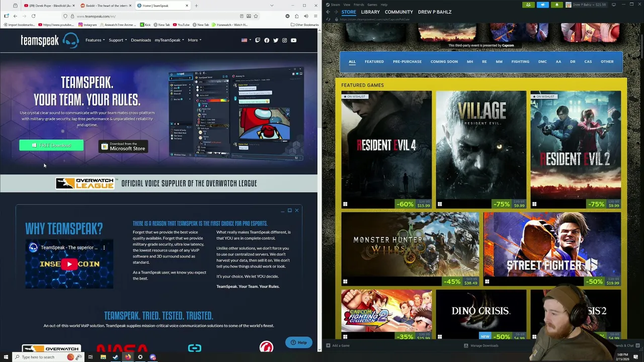Expand the myTeamSpeak dropdown menu
The height and width of the screenshot is (362, 644).
[169, 40]
